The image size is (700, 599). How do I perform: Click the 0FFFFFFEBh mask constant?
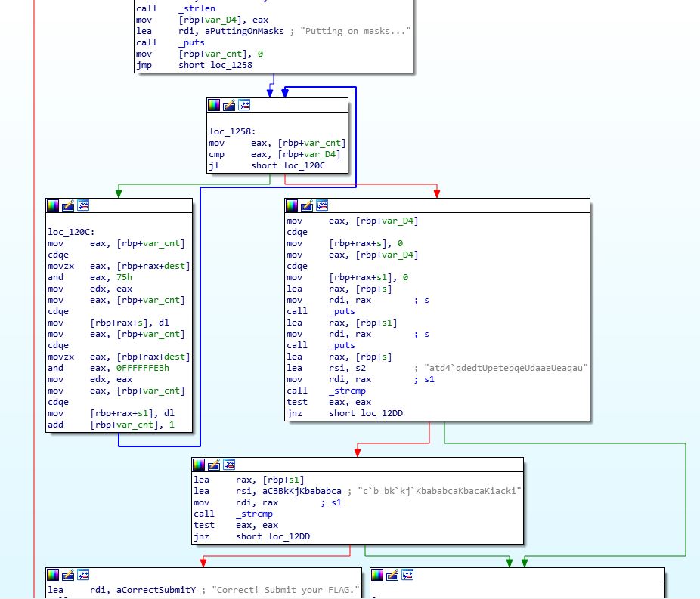pos(143,368)
